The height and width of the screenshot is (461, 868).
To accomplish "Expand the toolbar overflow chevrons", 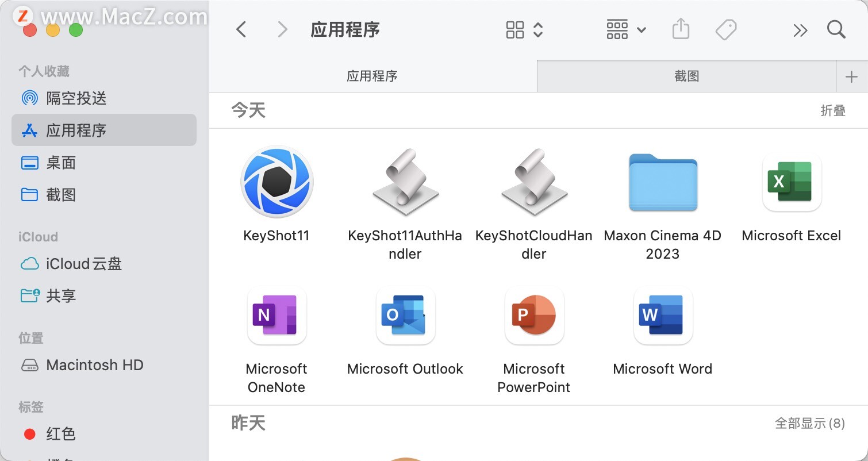I will 800,30.
